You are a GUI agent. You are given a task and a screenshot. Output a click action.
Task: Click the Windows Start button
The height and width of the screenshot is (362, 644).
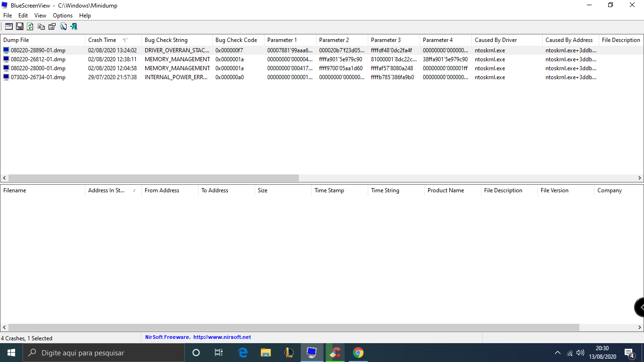tap(11, 353)
